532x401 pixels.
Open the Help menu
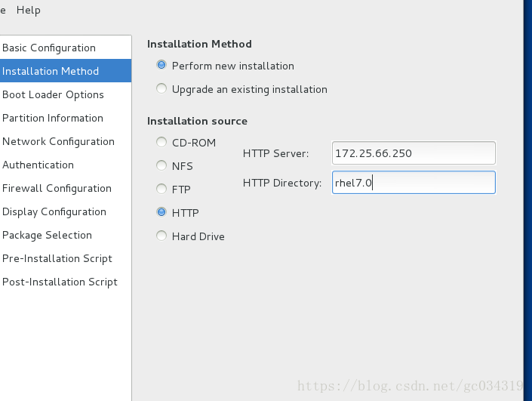[x=29, y=10]
